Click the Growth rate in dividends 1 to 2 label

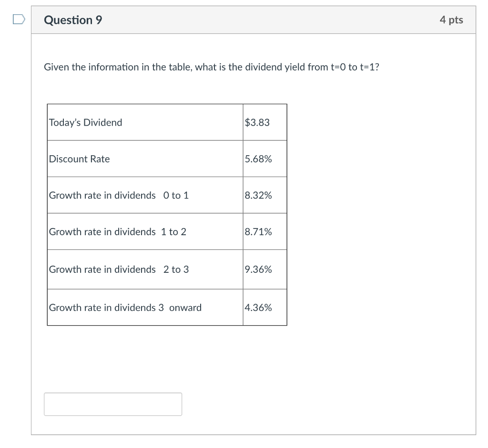click(x=117, y=232)
